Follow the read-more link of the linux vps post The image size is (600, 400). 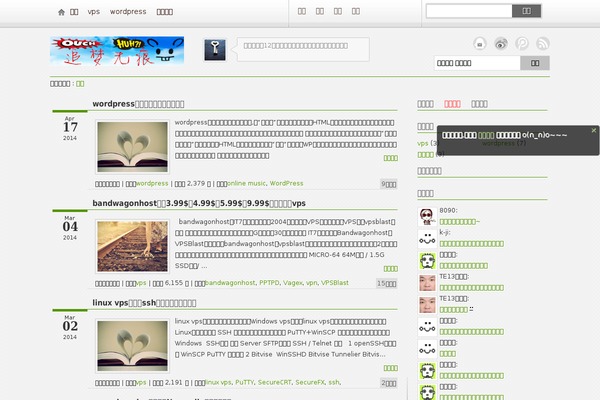point(391,368)
